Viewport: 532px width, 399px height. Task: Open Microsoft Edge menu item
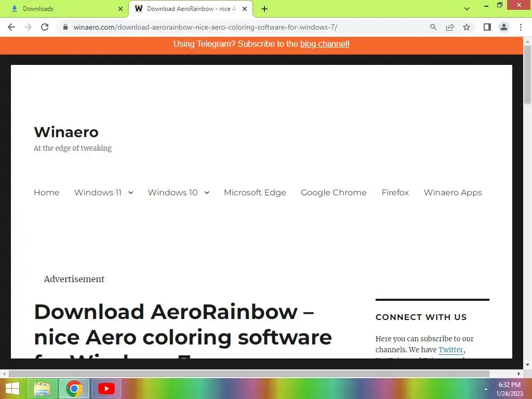(x=255, y=192)
